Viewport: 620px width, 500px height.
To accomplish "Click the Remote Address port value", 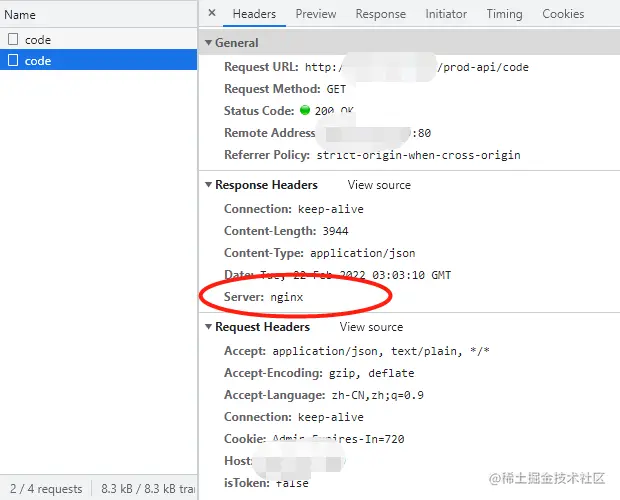I will (x=422, y=133).
